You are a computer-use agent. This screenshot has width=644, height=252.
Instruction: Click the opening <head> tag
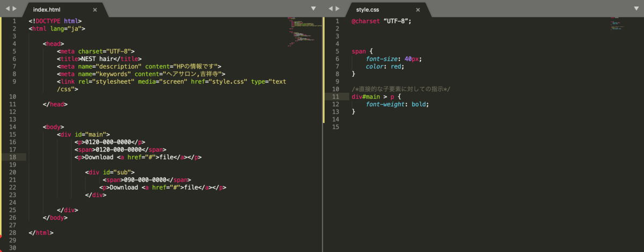point(54,44)
